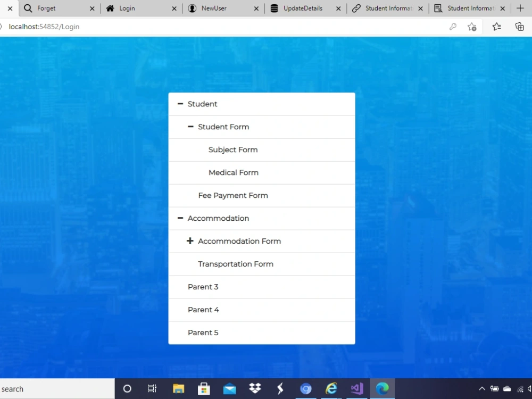This screenshot has width=532, height=399.
Task: Open Dropbox from the taskbar
Action: 255,388
